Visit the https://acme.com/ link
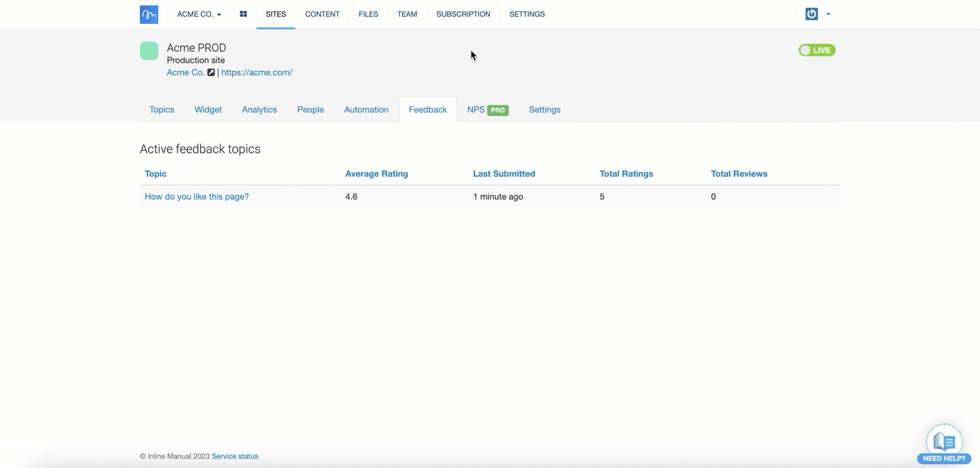Viewport: 980px width, 468px height. [257, 72]
